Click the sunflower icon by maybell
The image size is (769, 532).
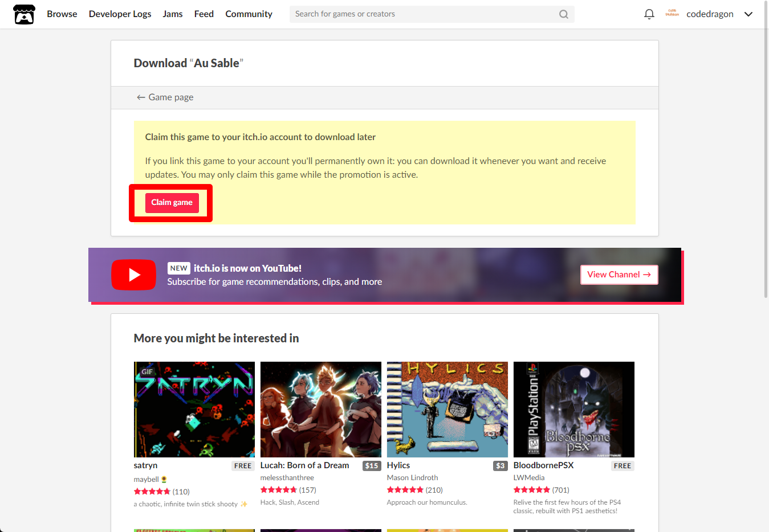click(164, 480)
